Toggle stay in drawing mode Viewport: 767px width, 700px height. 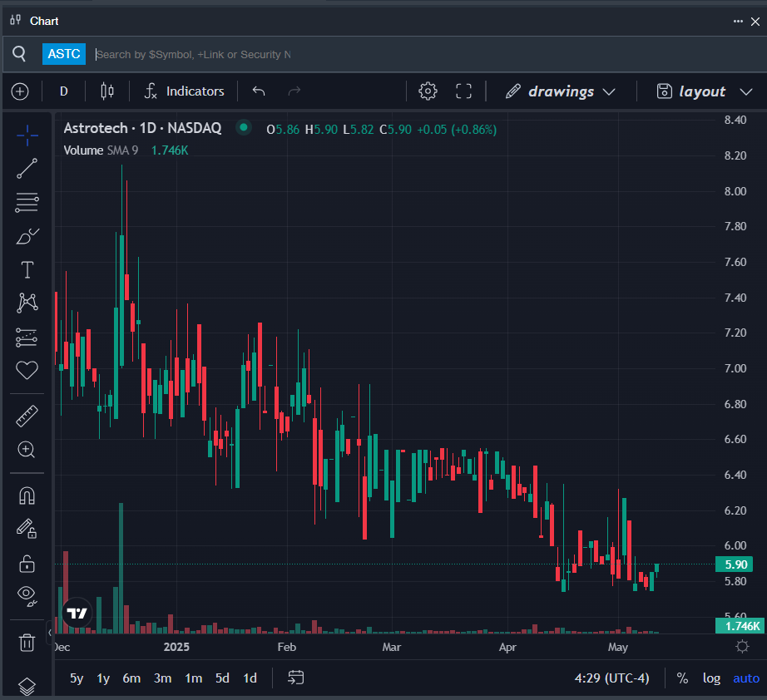(27, 529)
